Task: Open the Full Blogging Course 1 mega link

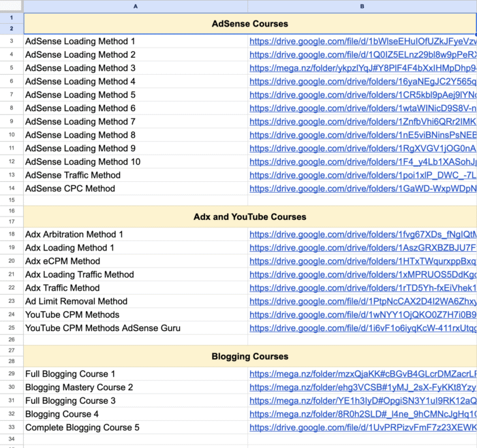Action: coord(363,374)
